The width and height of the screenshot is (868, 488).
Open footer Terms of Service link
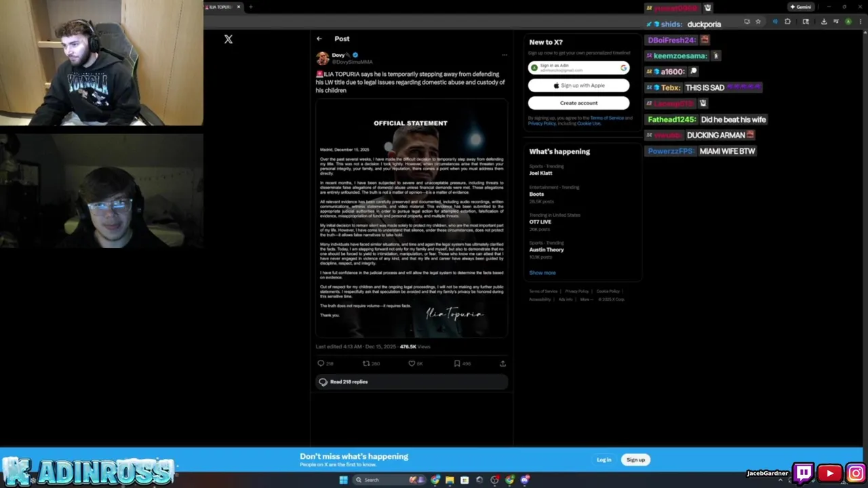click(x=543, y=291)
